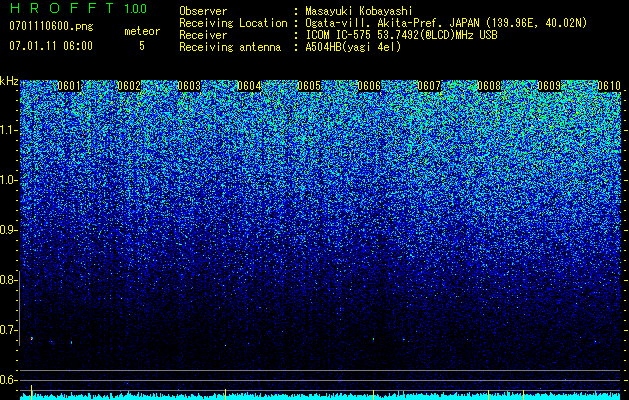Click the 0.7 kHz frequency axis label

pos(8,330)
